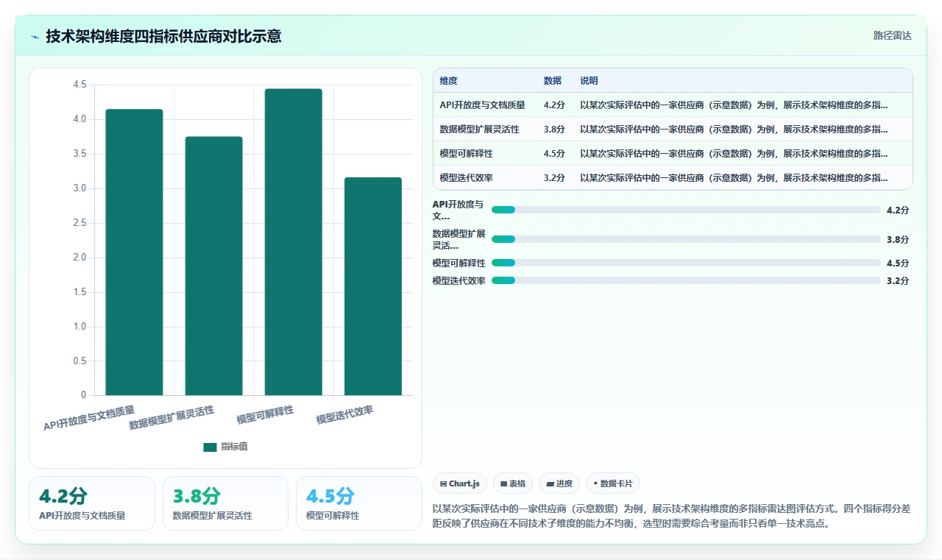Click the 4.2分 cell in table
Viewport: 942px width, 560px height.
tap(554, 105)
